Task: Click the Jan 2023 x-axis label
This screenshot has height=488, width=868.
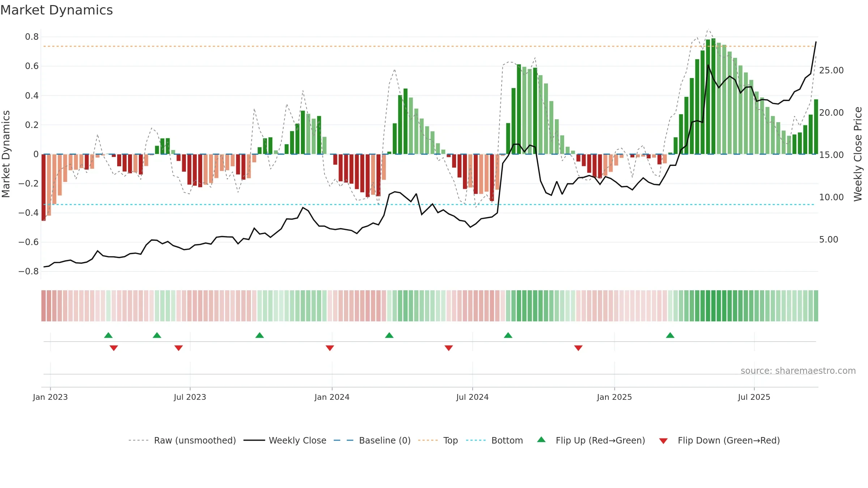Action: (50, 397)
